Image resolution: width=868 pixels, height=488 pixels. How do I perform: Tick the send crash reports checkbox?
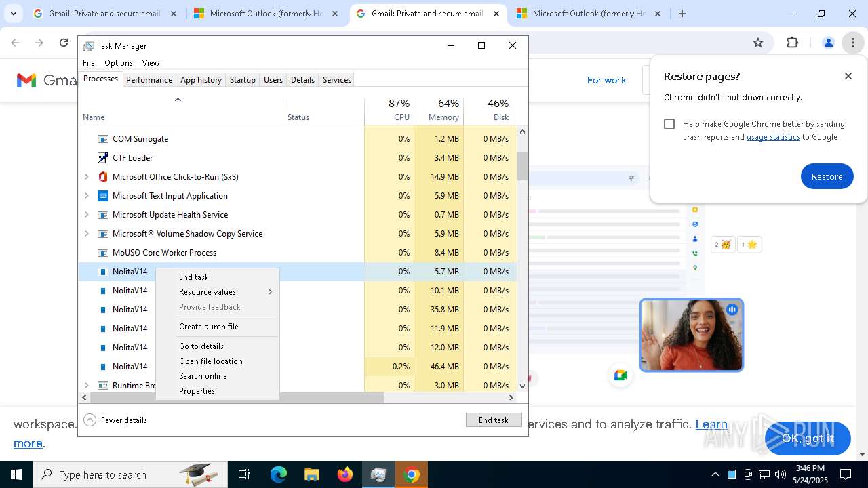[x=669, y=124]
